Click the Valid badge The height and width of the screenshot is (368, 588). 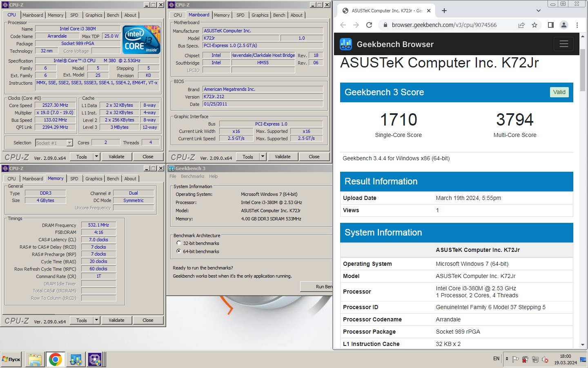[x=559, y=92]
